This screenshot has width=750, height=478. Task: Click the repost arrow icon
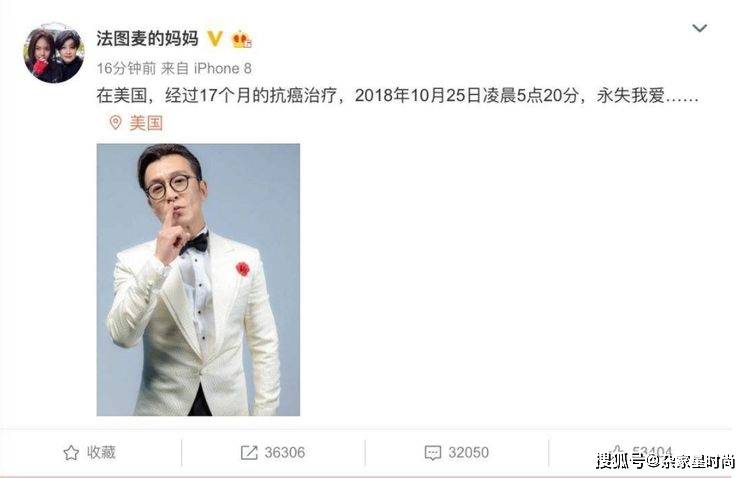coord(249,452)
